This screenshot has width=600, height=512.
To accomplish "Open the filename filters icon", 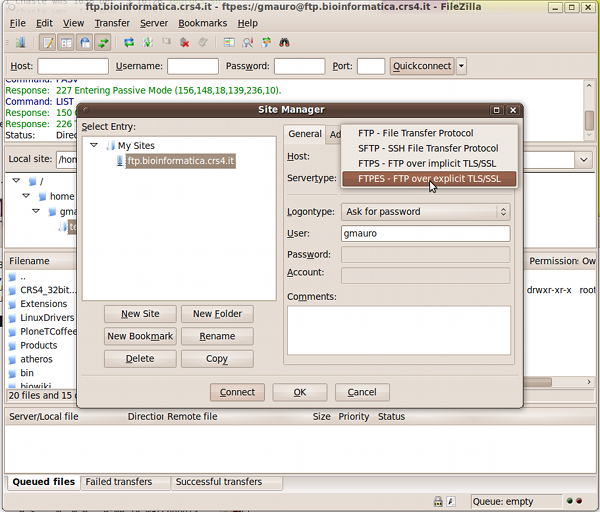I will coord(248,42).
